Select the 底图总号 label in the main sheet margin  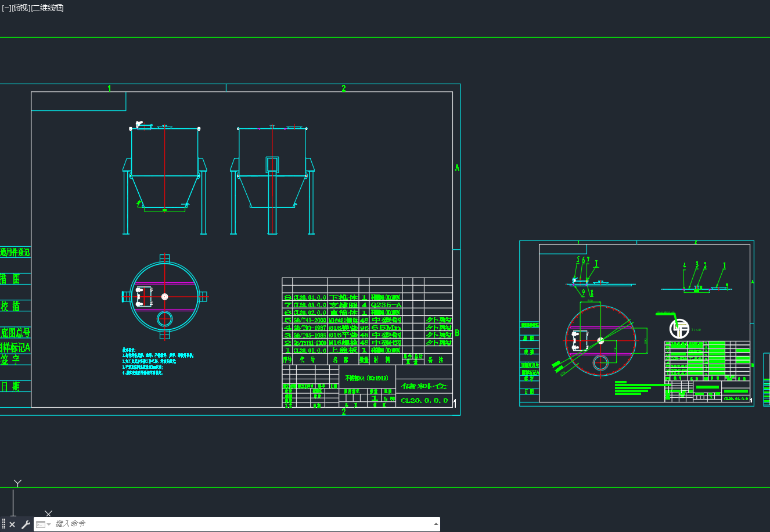[15, 333]
